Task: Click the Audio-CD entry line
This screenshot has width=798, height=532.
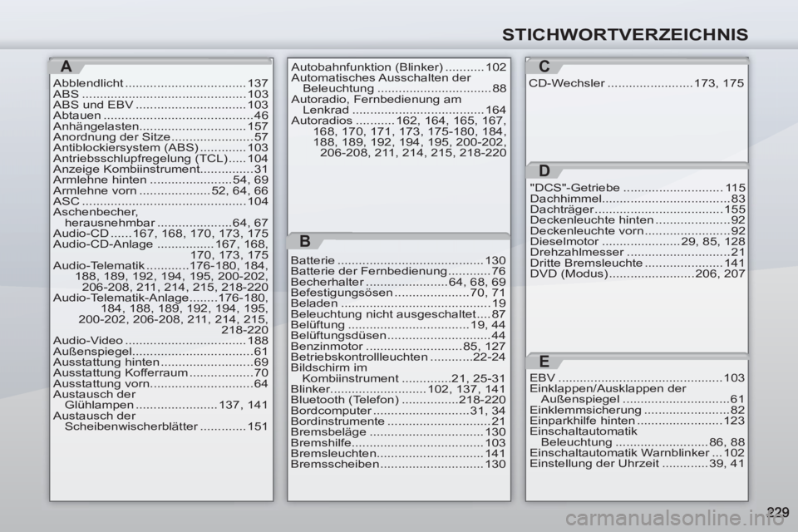Action: (160, 234)
